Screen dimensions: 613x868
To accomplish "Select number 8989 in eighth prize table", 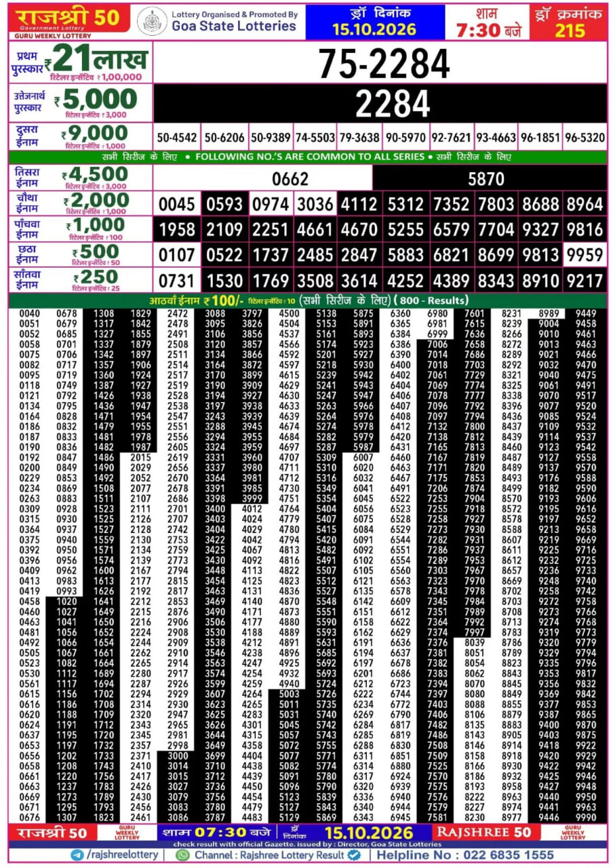I will [549, 313].
